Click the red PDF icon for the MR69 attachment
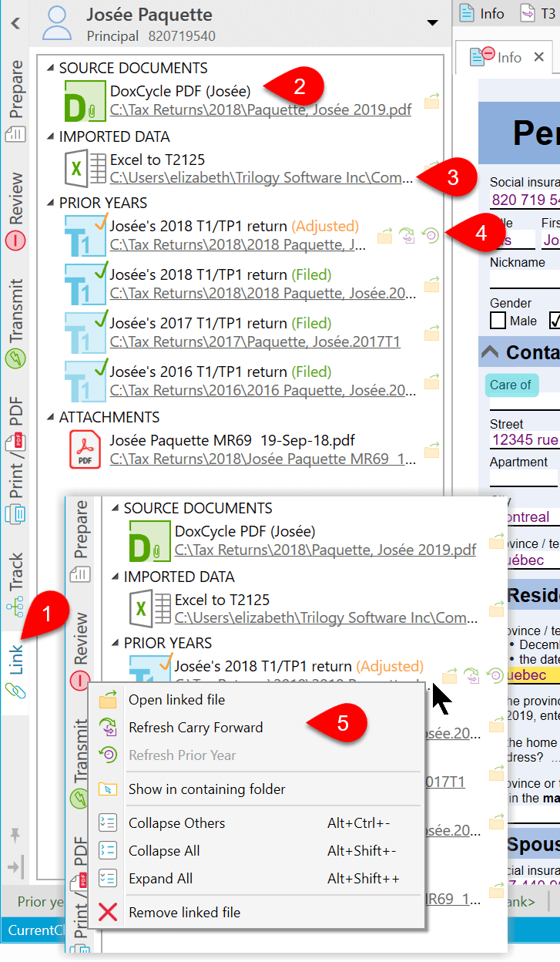 point(85,449)
